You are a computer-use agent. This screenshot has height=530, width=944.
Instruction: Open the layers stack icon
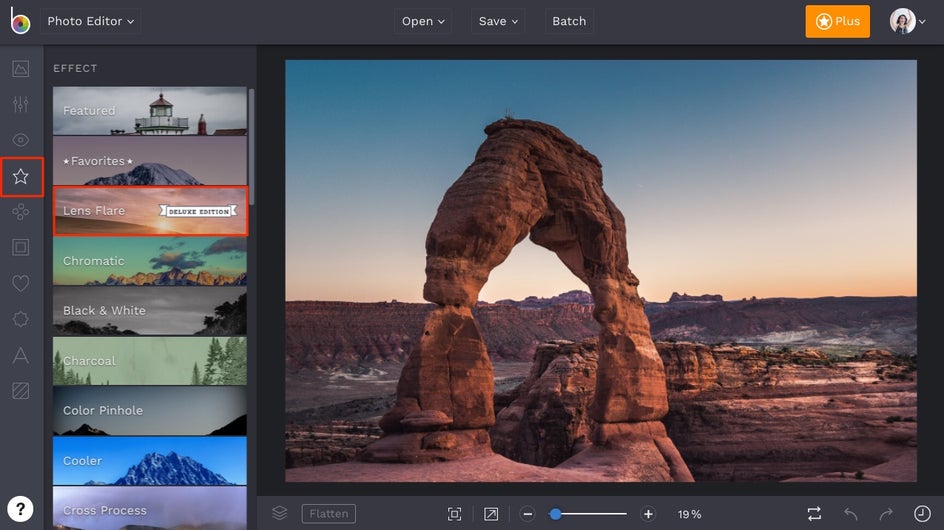click(x=279, y=513)
